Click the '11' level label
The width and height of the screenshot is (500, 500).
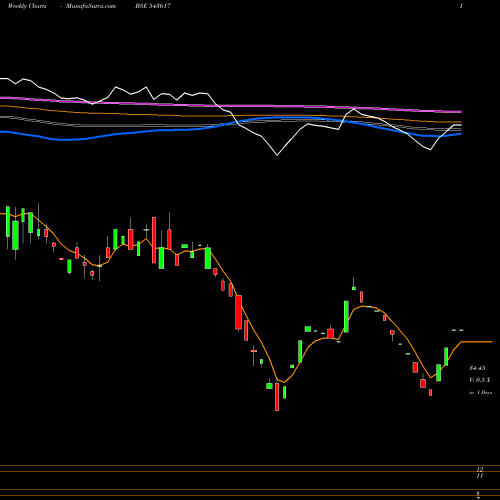pos(480,476)
